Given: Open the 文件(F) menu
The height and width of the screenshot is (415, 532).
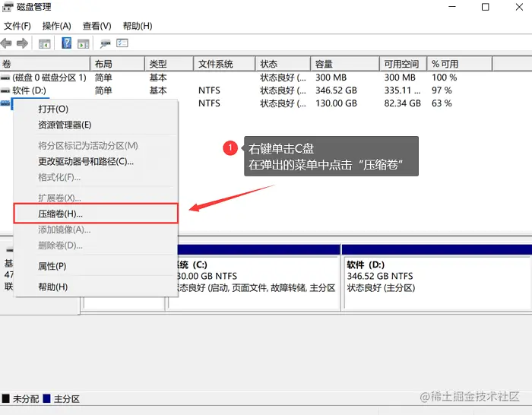Looking at the screenshot, I should pos(17,26).
